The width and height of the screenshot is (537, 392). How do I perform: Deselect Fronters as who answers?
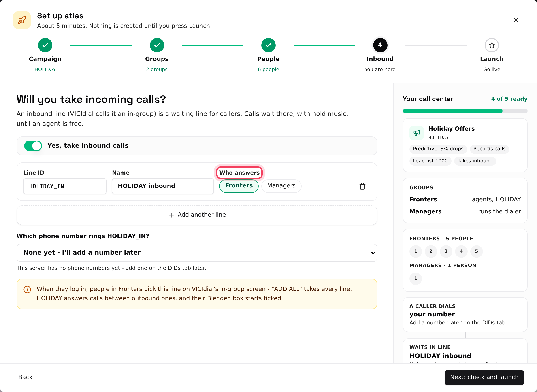tap(239, 186)
